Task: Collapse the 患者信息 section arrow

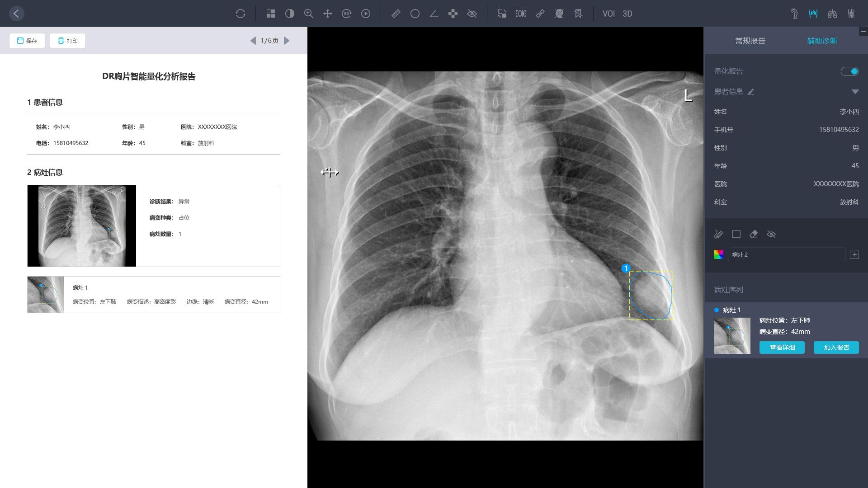Action: tap(855, 92)
